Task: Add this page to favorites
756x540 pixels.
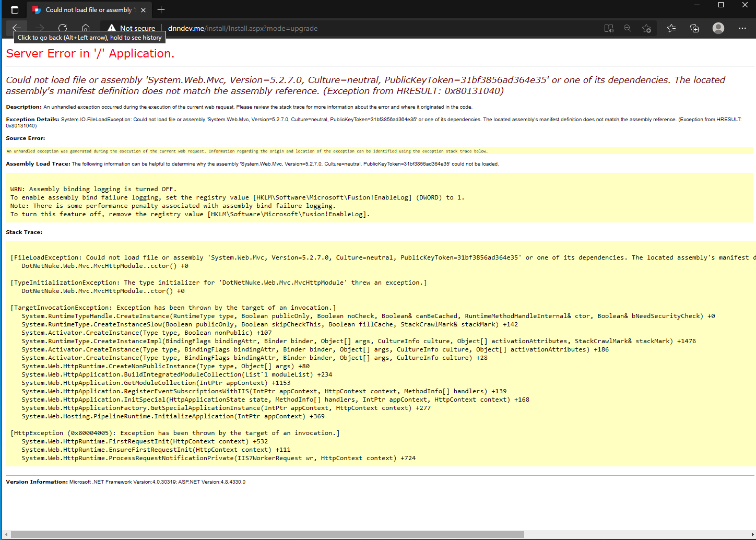Action: [647, 28]
